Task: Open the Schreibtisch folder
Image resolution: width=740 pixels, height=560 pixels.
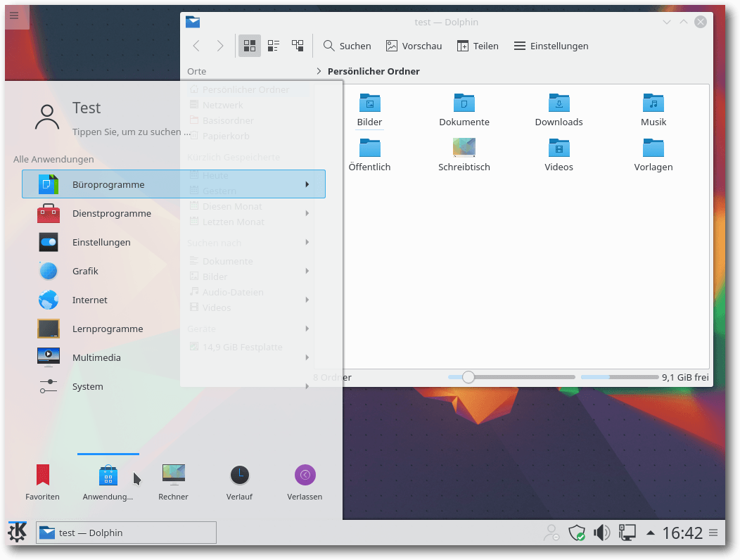Action: point(464,155)
